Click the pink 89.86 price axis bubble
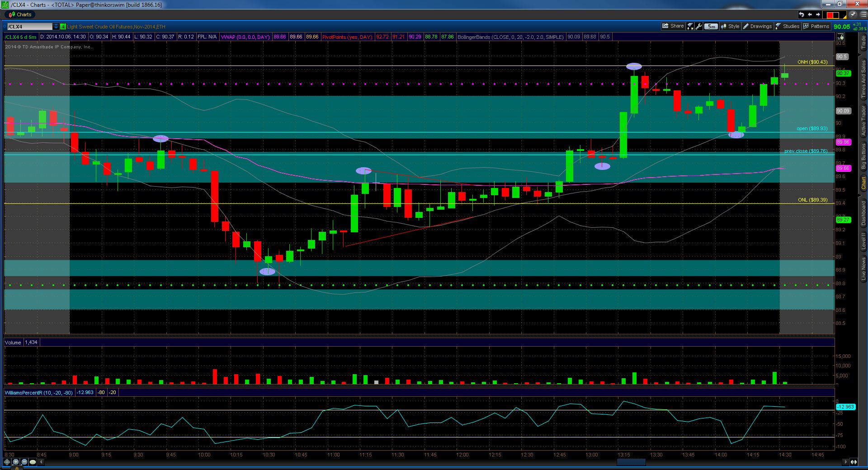This screenshot has height=470, width=868. pos(843,142)
